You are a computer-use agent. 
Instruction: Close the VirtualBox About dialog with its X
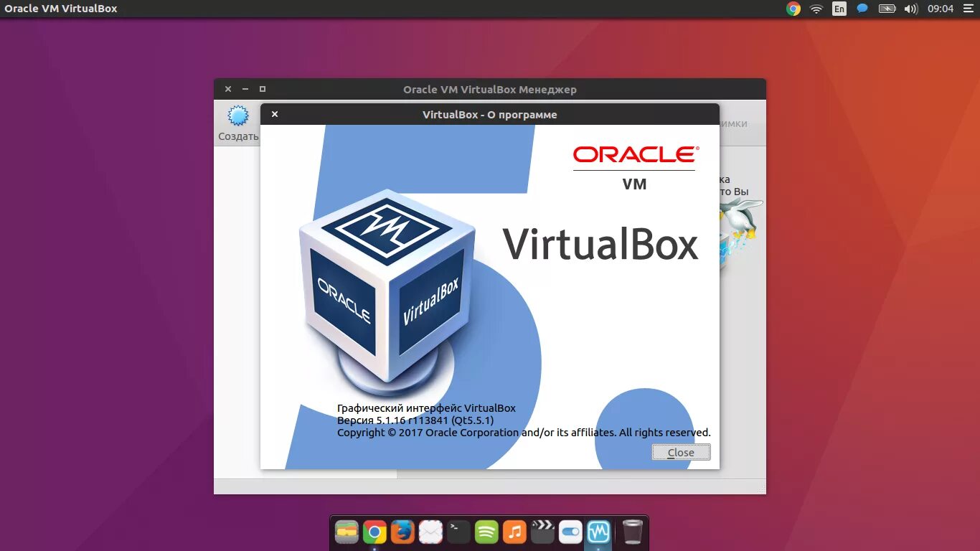click(274, 114)
